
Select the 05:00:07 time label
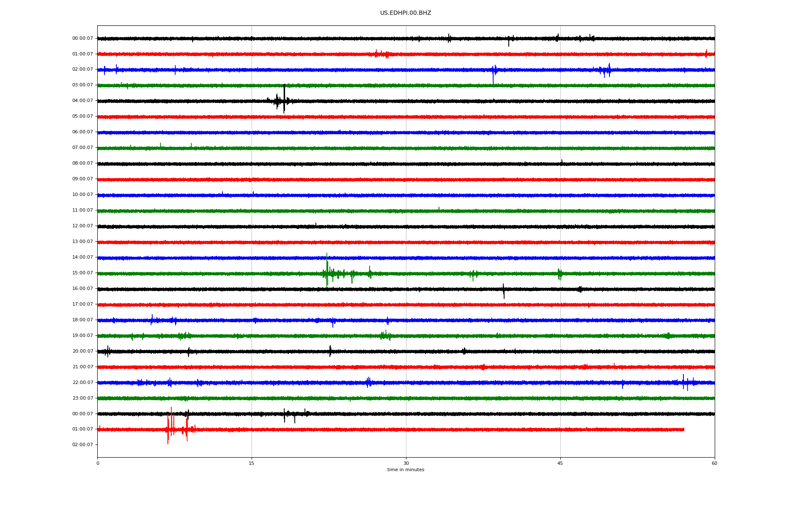tap(82, 116)
